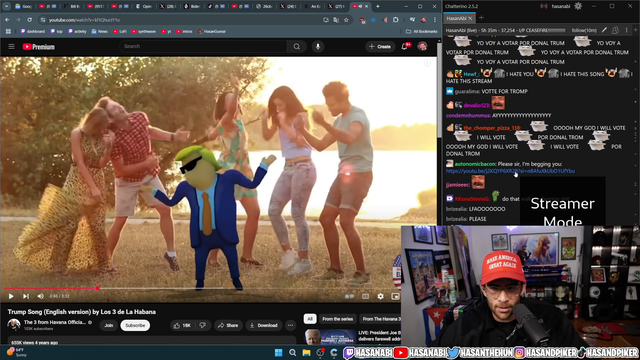Screen dimensions: 640x360
Task: Select 'From The Havana 3' filter chip
Action: [x=380, y=319]
